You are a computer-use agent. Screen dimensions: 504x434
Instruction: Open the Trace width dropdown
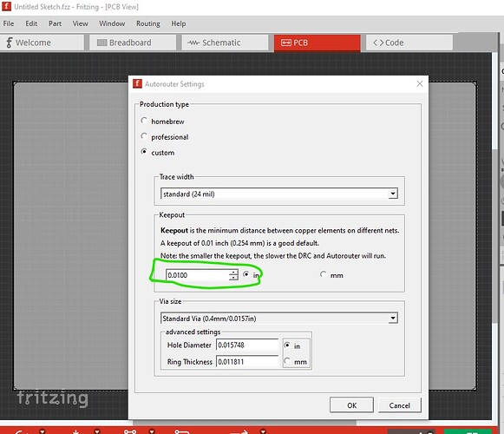279,194
